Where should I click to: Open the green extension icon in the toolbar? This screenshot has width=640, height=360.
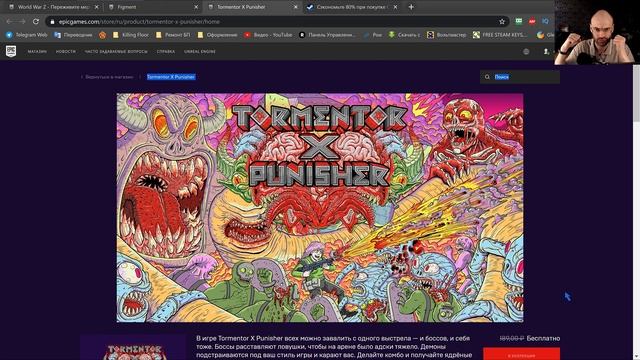click(518, 21)
